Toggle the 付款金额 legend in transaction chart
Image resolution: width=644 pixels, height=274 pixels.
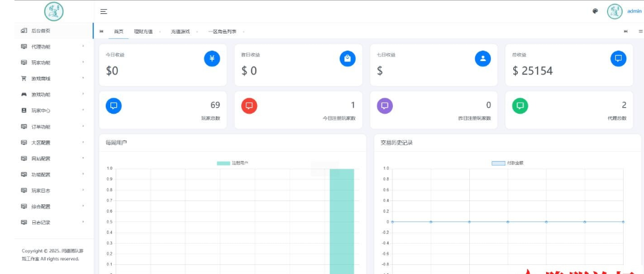pyautogui.click(x=507, y=163)
